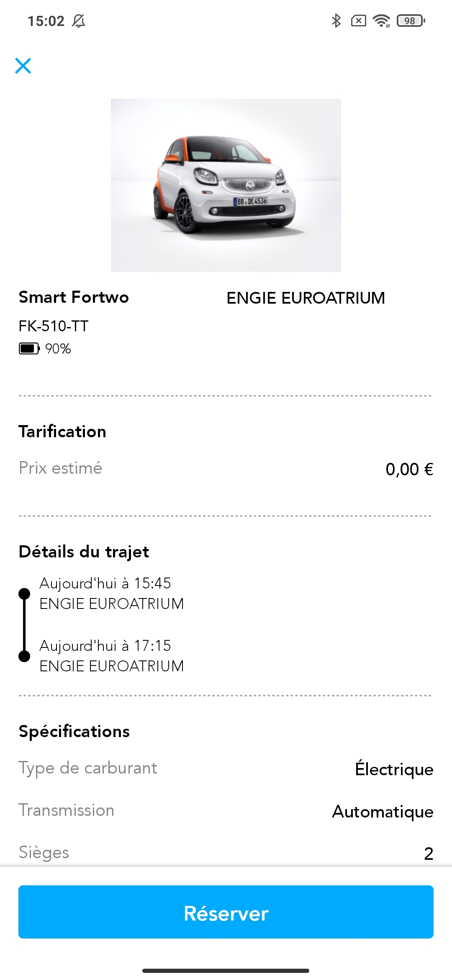Tap departure time Aujourd'hui à 15:45
The image size is (452, 980).
(x=105, y=583)
